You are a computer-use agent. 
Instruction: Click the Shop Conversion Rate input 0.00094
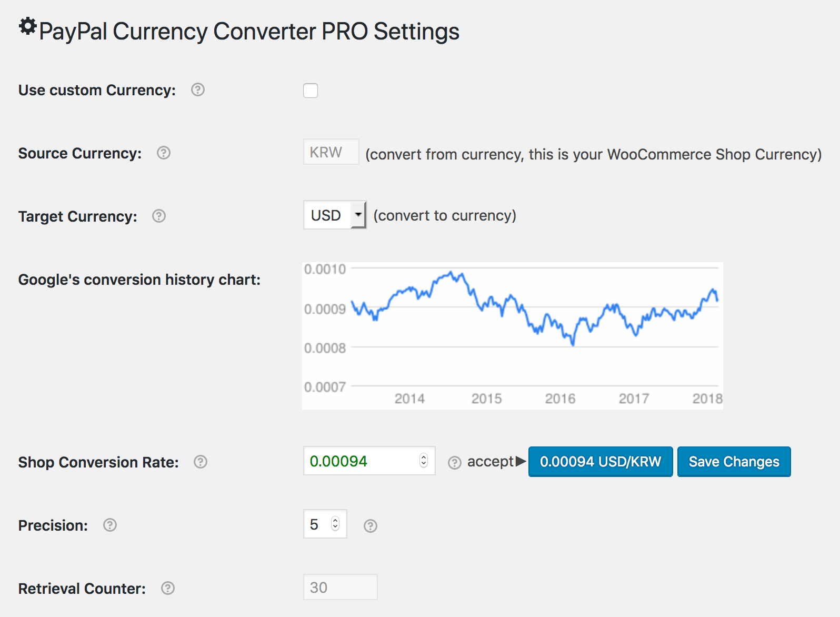coord(369,461)
